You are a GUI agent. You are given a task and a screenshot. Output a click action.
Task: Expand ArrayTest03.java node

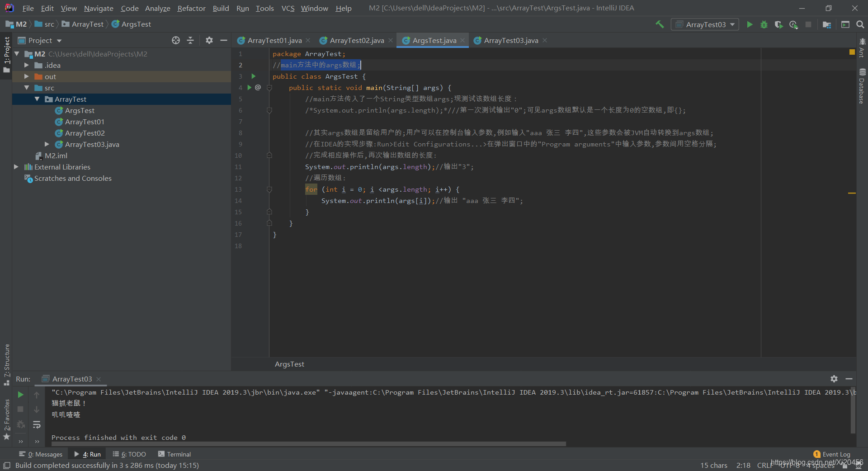pos(47,144)
